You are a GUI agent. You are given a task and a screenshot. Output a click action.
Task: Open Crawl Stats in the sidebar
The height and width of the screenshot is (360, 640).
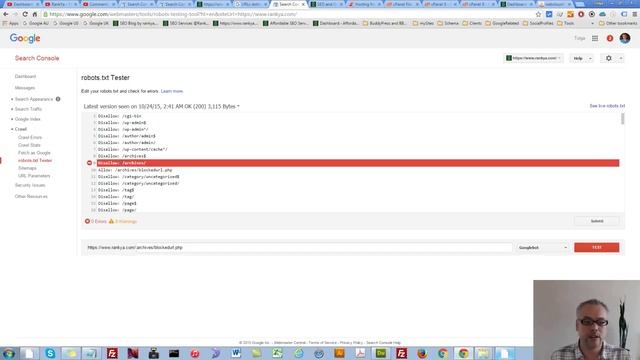(x=29, y=145)
